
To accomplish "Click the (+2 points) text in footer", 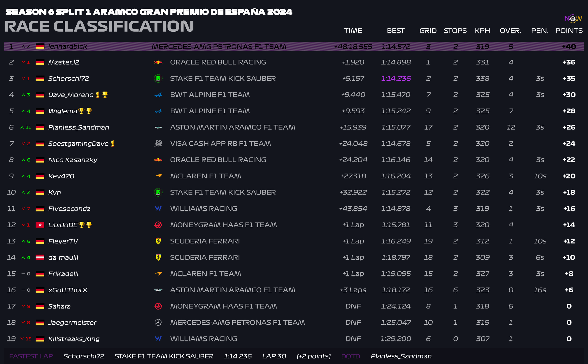I will (x=314, y=356).
